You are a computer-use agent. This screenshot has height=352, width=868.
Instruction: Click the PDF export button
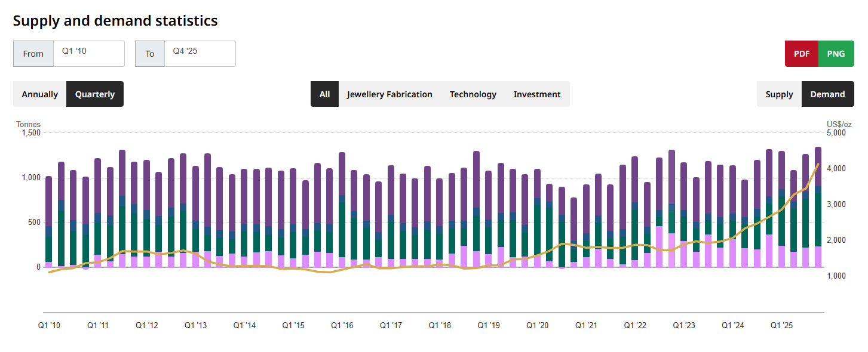[x=801, y=54]
